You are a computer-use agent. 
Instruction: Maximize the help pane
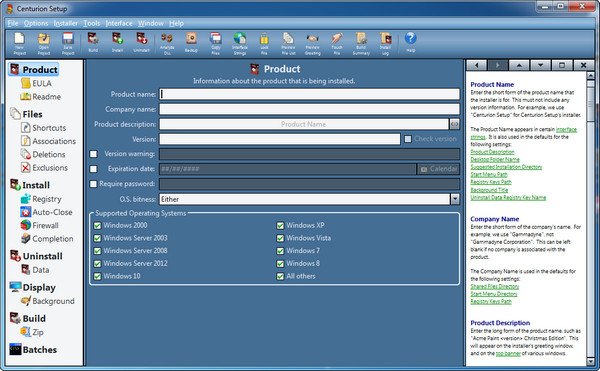pos(562,65)
